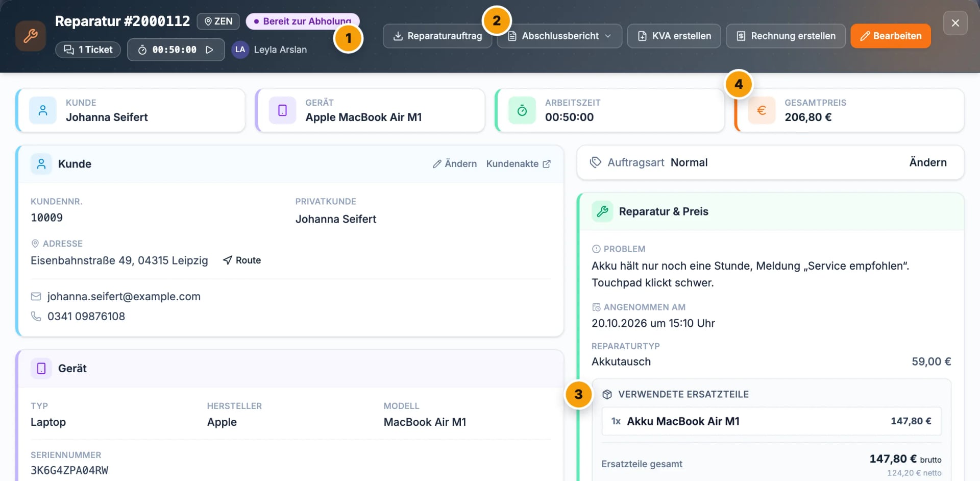Download the Reparaturauftrag document
This screenshot has height=481, width=980.
point(437,36)
